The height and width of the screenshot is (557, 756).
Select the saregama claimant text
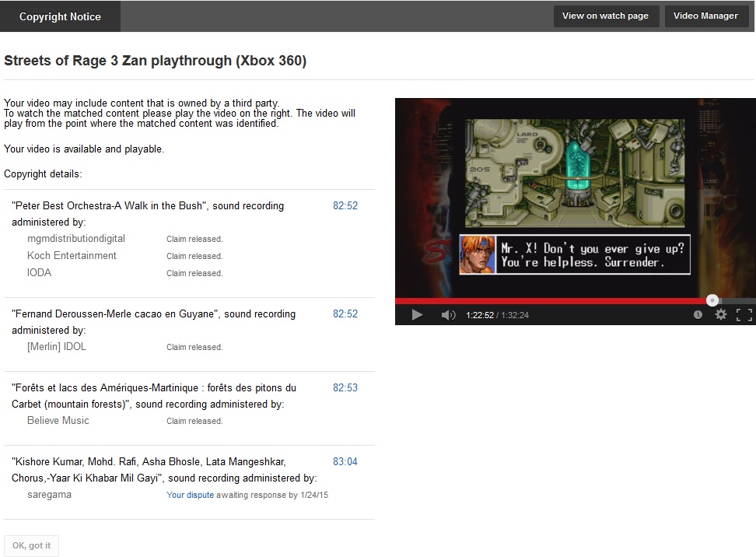(x=49, y=495)
